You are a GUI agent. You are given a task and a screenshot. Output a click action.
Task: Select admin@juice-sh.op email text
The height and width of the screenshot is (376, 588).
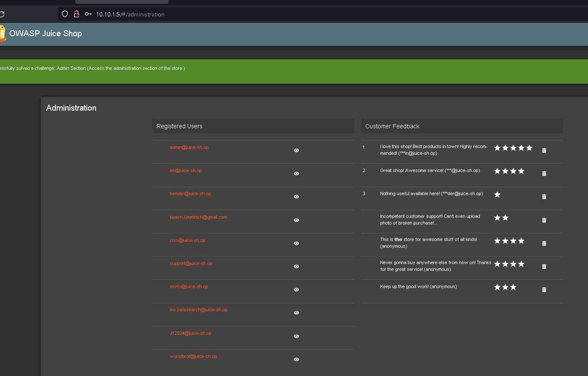[189, 147]
